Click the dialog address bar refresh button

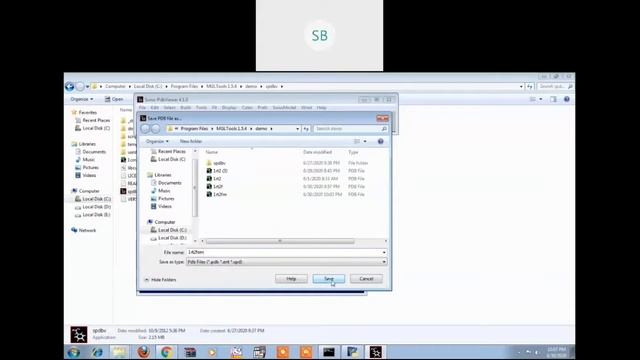(306, 129)
